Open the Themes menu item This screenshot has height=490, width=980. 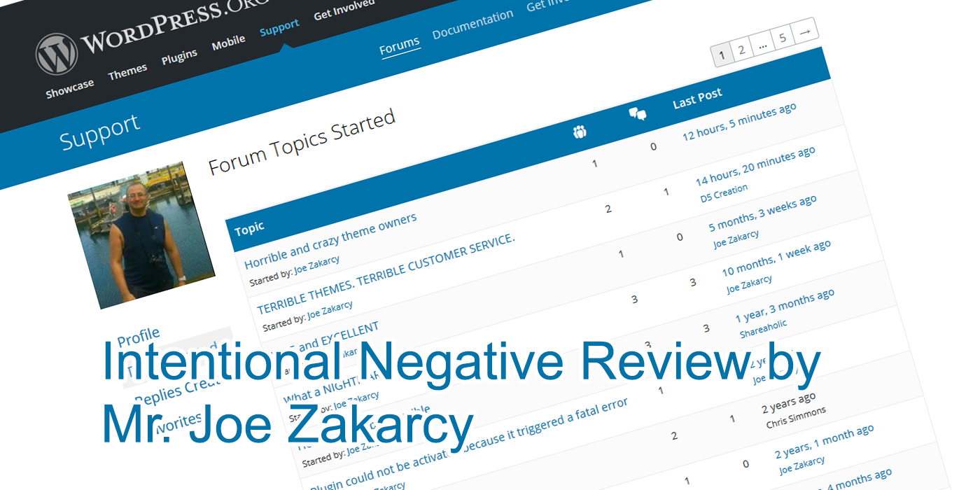point(127,71)
